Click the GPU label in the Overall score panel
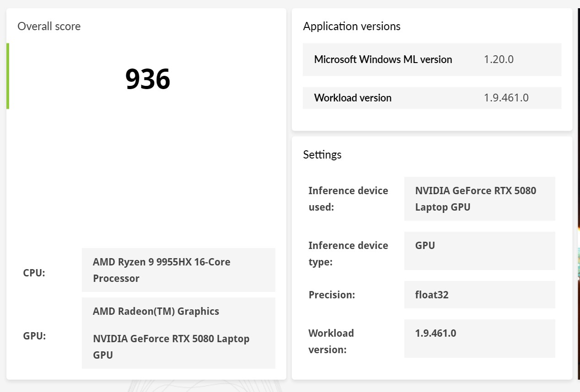The height and width of the screenshot is (392, 580). click(x=34, y=336)
